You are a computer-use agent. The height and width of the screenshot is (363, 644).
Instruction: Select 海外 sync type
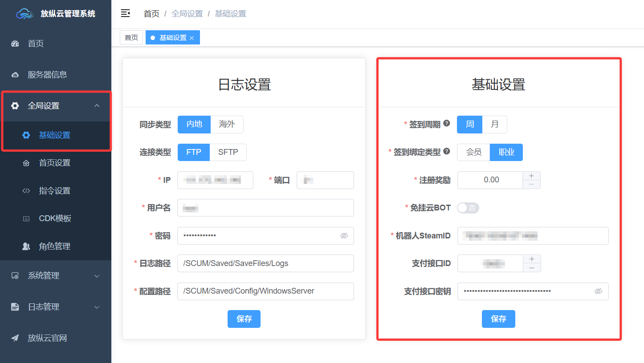227,125
